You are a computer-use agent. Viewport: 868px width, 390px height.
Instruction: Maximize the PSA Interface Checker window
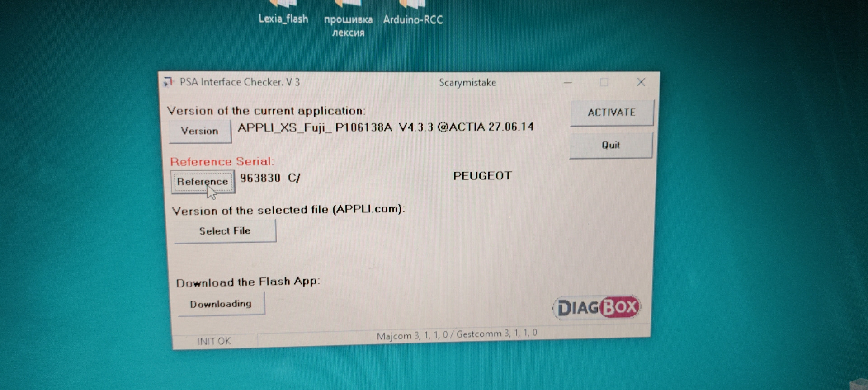(x=604, y=82)
